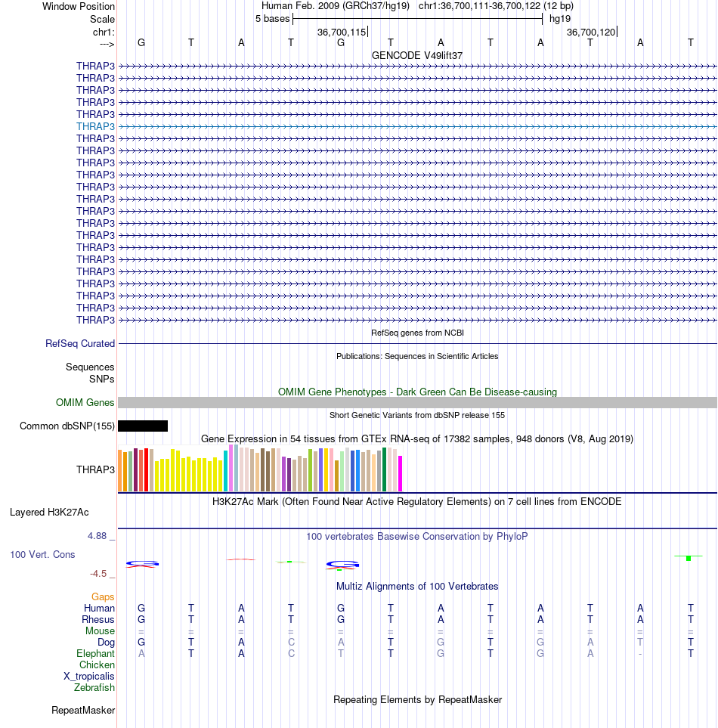The width and height of the screenshot is (718, 728).
Task: Click the Chicken alignment row label
Action: (97, 664)
